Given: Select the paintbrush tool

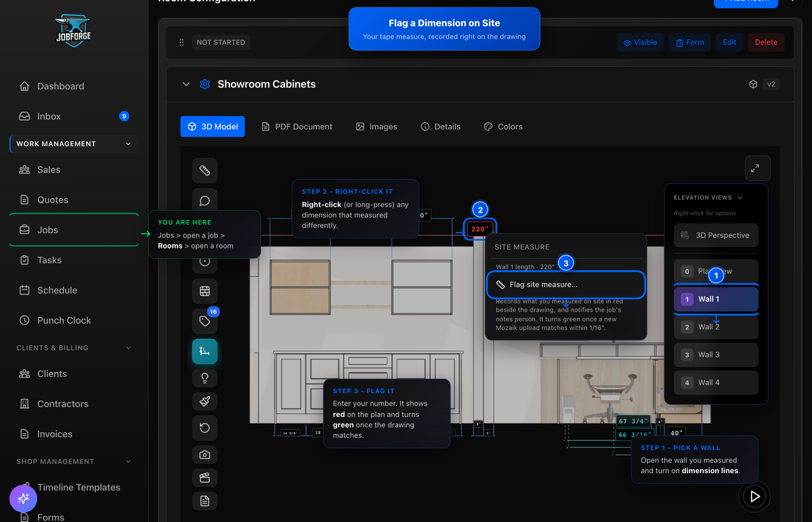Looking at the screenshot, I should (205, 401).
